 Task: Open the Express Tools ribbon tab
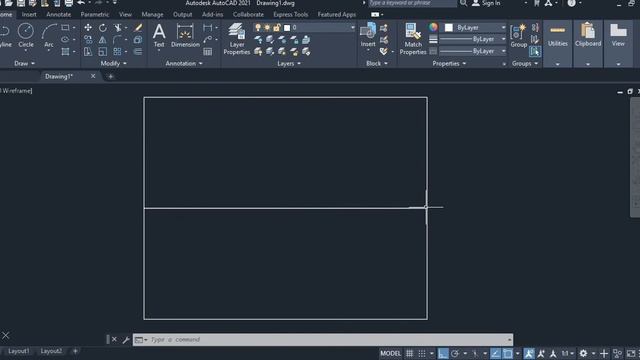pos(291,14)
